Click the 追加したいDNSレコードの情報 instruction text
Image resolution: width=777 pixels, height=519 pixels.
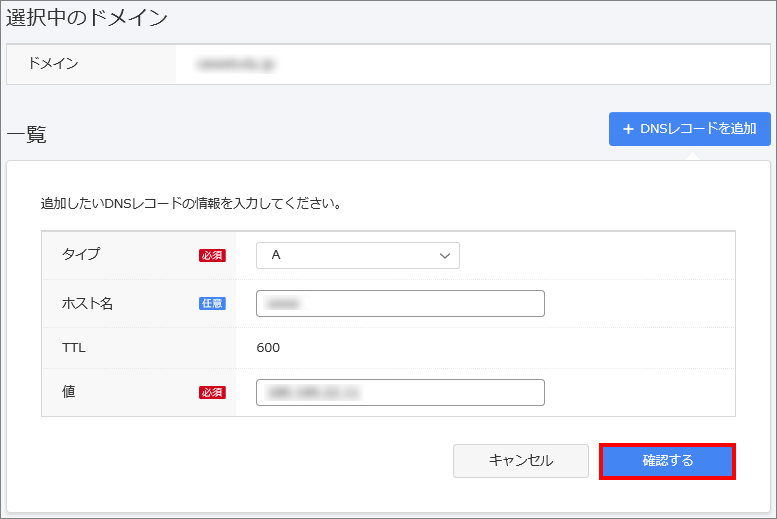point(191,204)
